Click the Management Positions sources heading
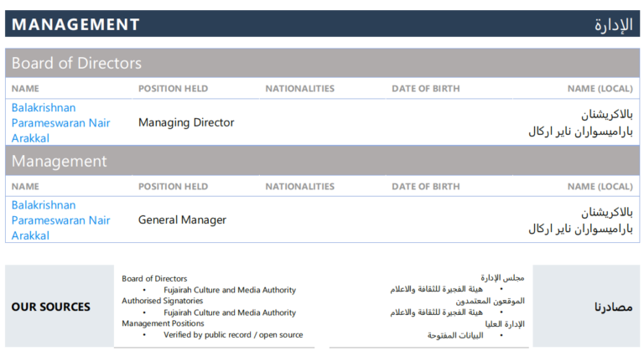This screenshot has width=644, height=351. tap(161, 323)
